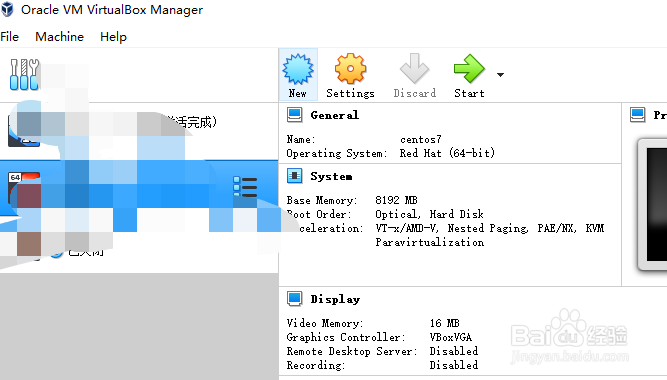Viewport: 667px width, 380px height.
Task: Click the Display section monitor icon
Action: click(x=294, y=299)
